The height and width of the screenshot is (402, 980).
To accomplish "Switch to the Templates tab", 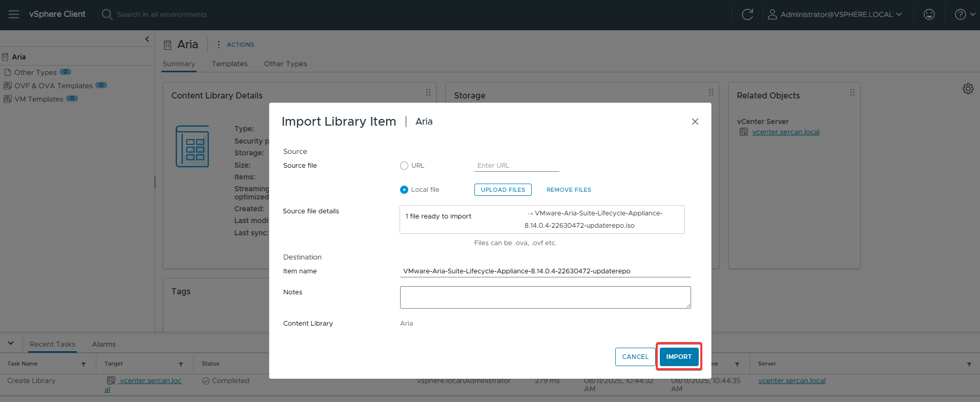I will pyautogui.click(x=230, y=64).
